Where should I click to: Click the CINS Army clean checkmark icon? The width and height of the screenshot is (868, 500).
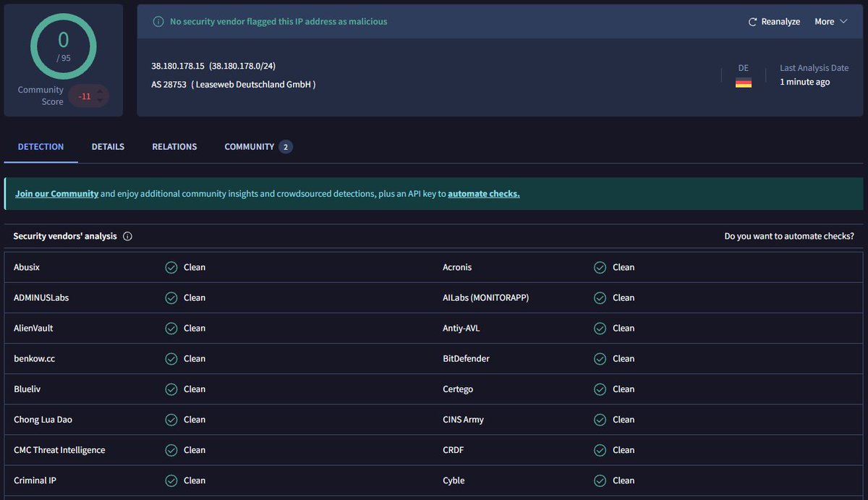(600, 420)
